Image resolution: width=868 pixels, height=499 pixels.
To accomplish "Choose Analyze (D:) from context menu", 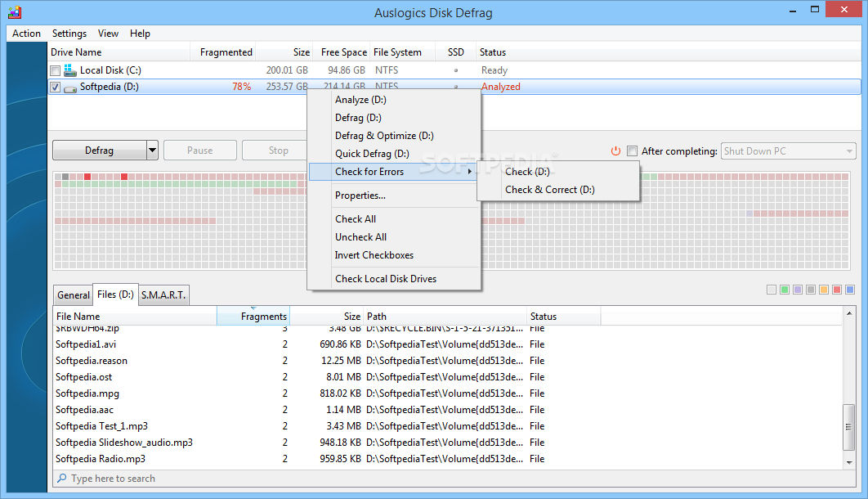I will tap(394, 100).
